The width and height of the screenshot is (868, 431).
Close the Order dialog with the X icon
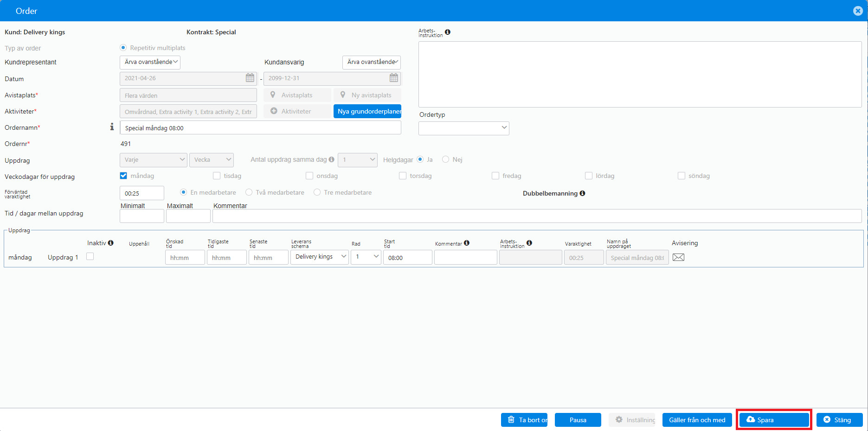pos(858,11)
